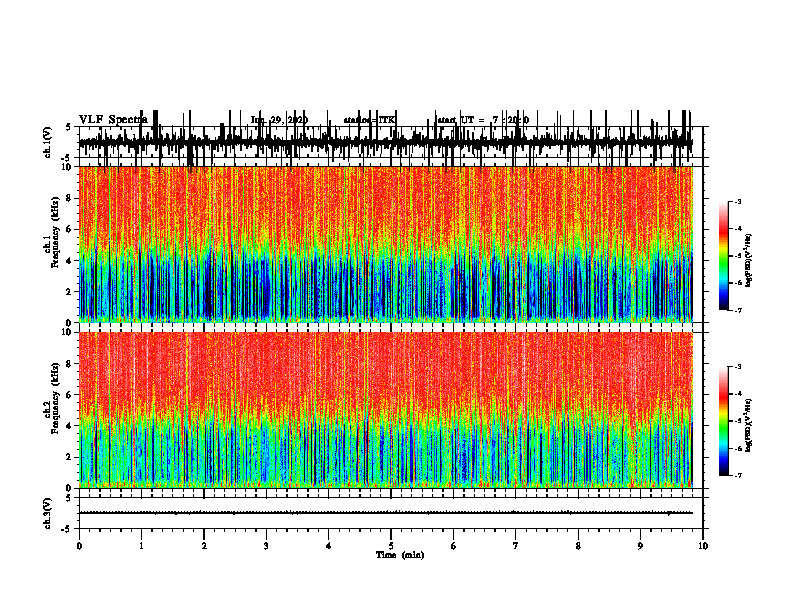Screen dimensions: 792x612
Task: Click the ch.2 color bar log(PSD) label
Action: click(x=749, y=425)
